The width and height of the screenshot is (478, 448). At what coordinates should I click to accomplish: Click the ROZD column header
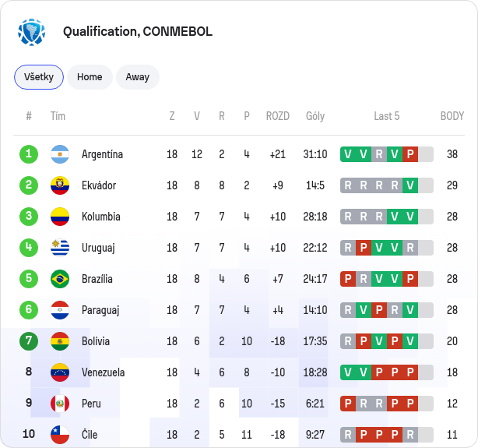(277, 116)
